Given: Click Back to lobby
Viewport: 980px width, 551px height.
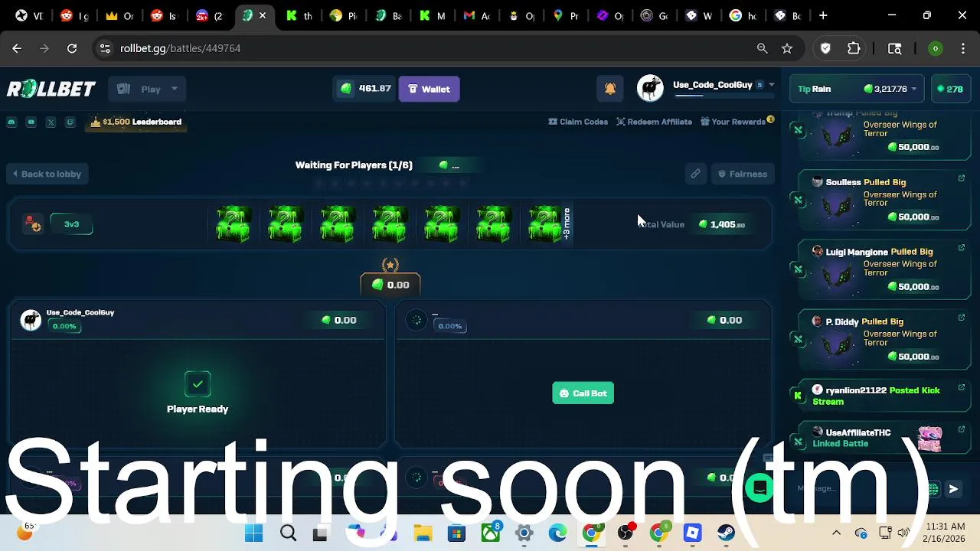Looking at the screenshot, I should pos(48,174).
